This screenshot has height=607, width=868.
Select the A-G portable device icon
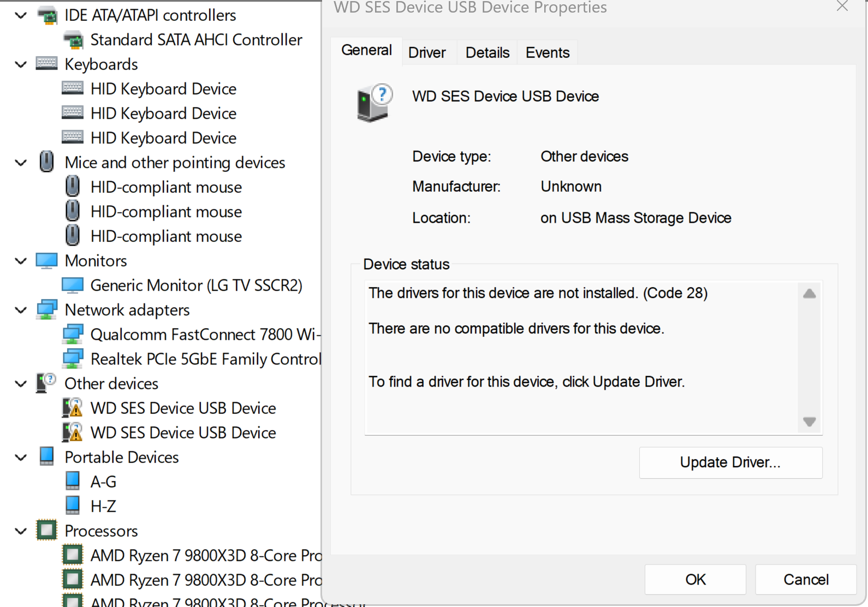pyautogui.click(x=73, y=481)
